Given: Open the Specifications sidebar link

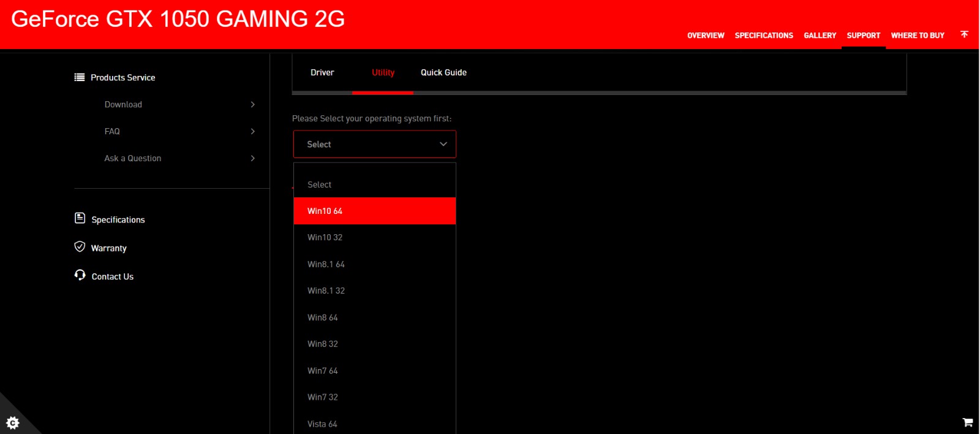Looking at the screenshot, I should (x=118, y=219).
